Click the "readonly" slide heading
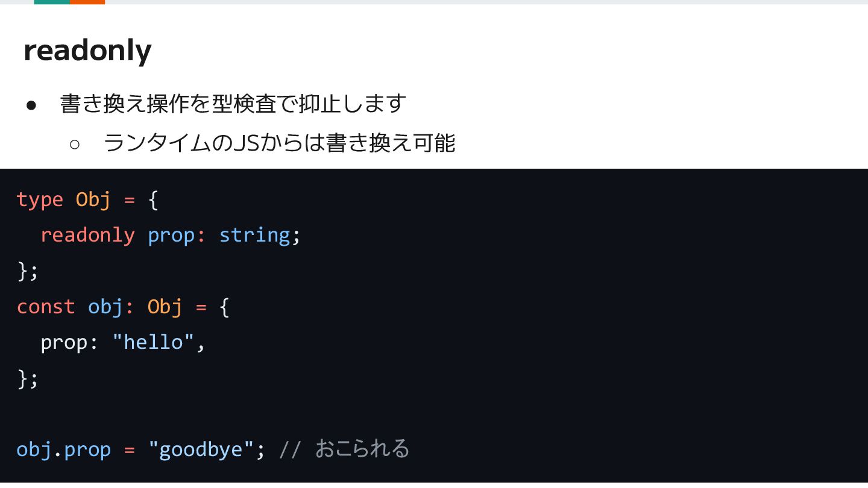868x488 pixels. click(87, 51)
